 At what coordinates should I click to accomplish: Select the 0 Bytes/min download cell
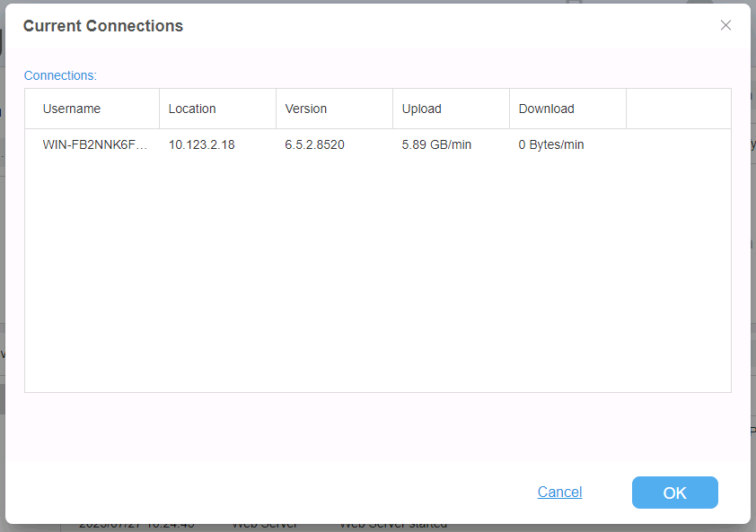tap(551, 144)
